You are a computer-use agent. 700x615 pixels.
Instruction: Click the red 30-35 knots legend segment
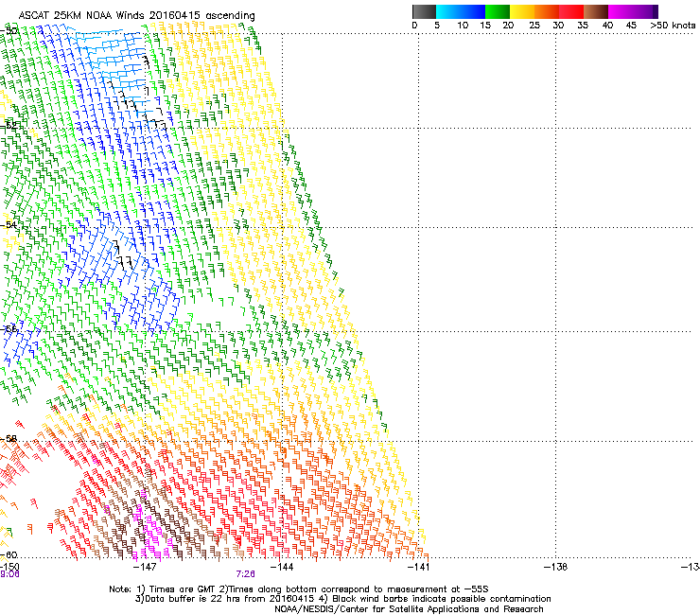tap(571, 11)
